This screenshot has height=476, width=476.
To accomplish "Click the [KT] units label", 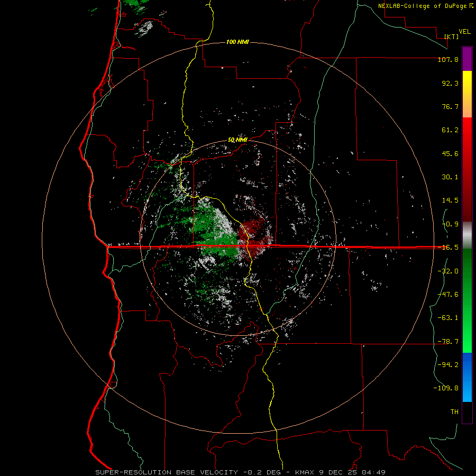I will [452, 36].
